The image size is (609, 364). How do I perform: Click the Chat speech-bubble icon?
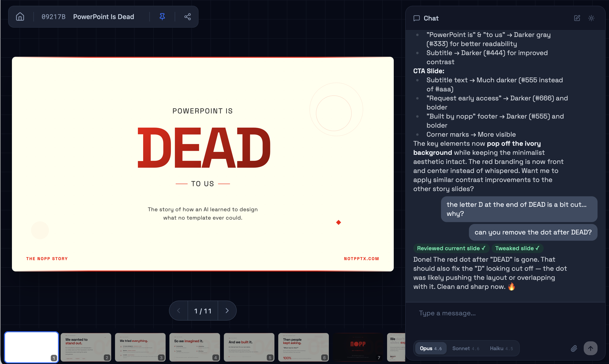[x=416, y=18]
